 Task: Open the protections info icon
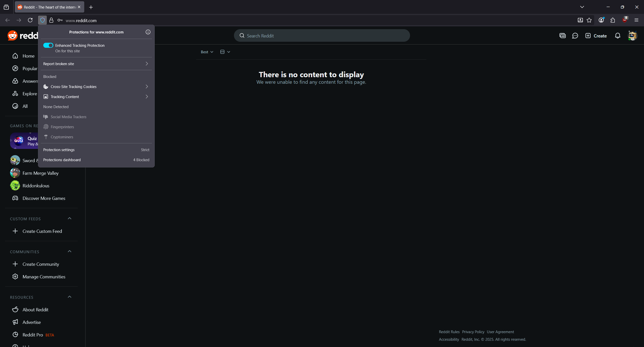[x=148, y=32]
